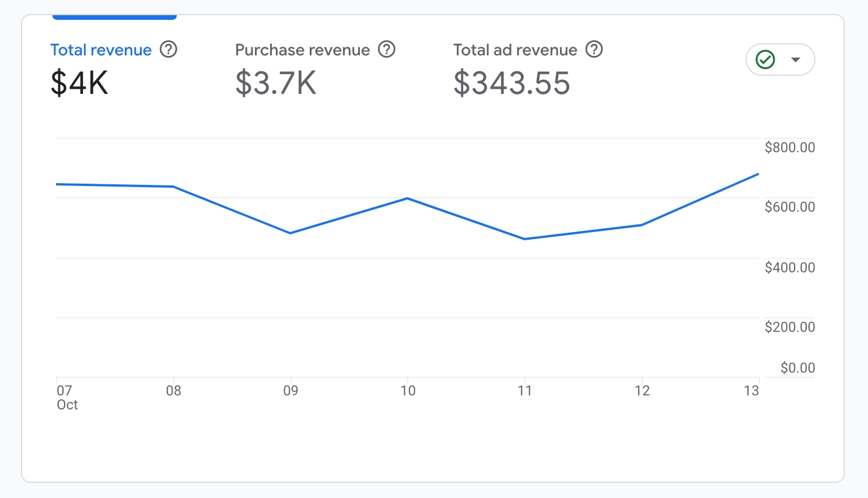
Task: Select the Total revenue metric tab
Action: [x=101, y=50]
